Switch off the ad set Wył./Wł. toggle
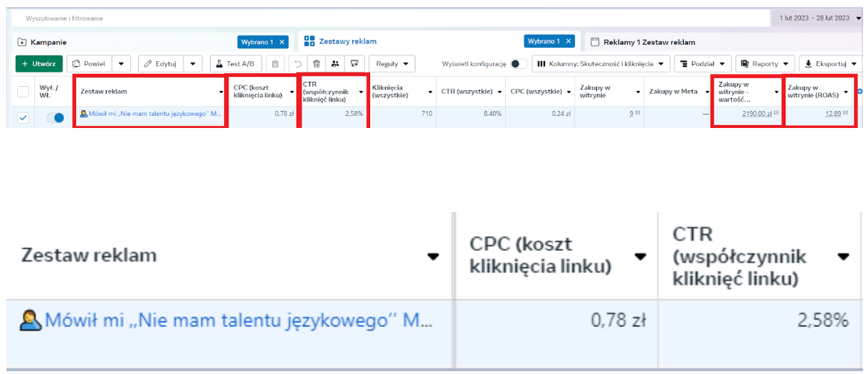This screenshot has width=868, height=374. click(55, 118)
